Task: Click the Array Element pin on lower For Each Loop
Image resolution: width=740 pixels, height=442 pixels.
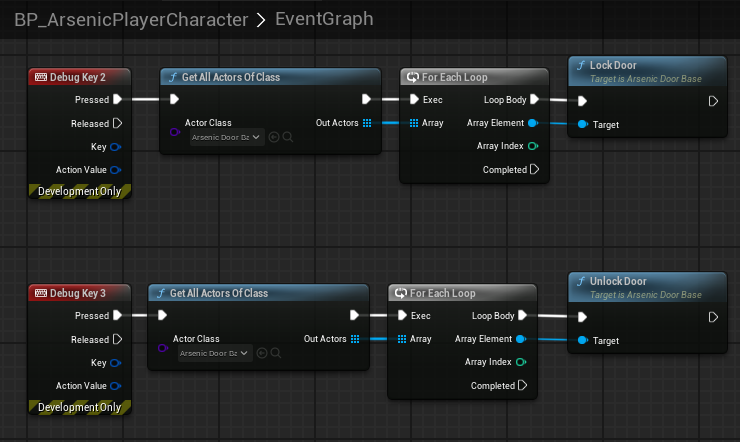Action: pos(521,339)
